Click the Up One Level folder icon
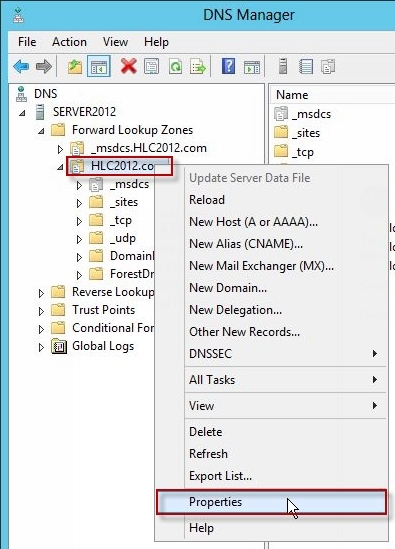Image resolution: width=395 pixels, height=549 pixels. (x=75, y=66)
